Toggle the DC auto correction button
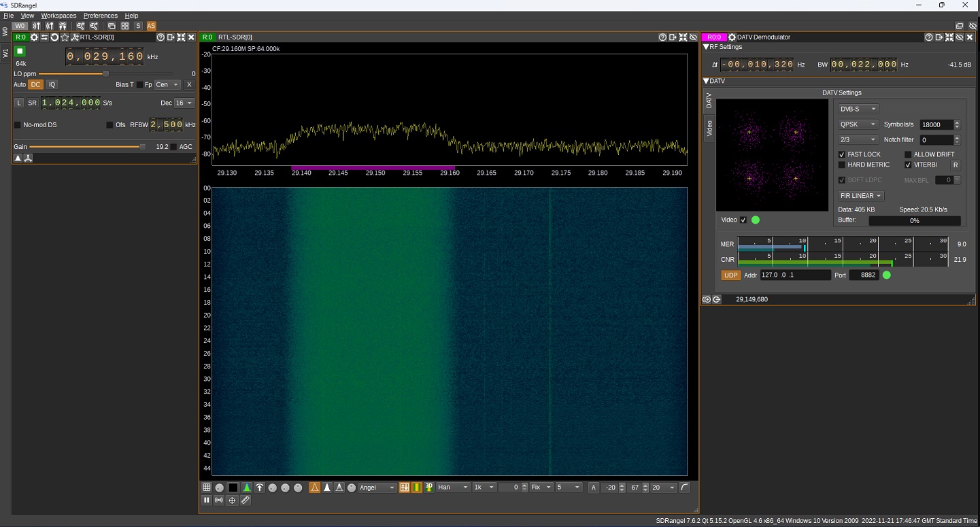Viewport: 980px width, 527px height. (x=35, y=84)
